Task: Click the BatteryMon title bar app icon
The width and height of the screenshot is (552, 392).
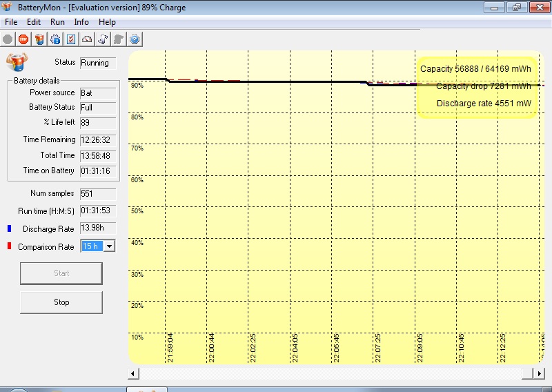Action: 7,7
